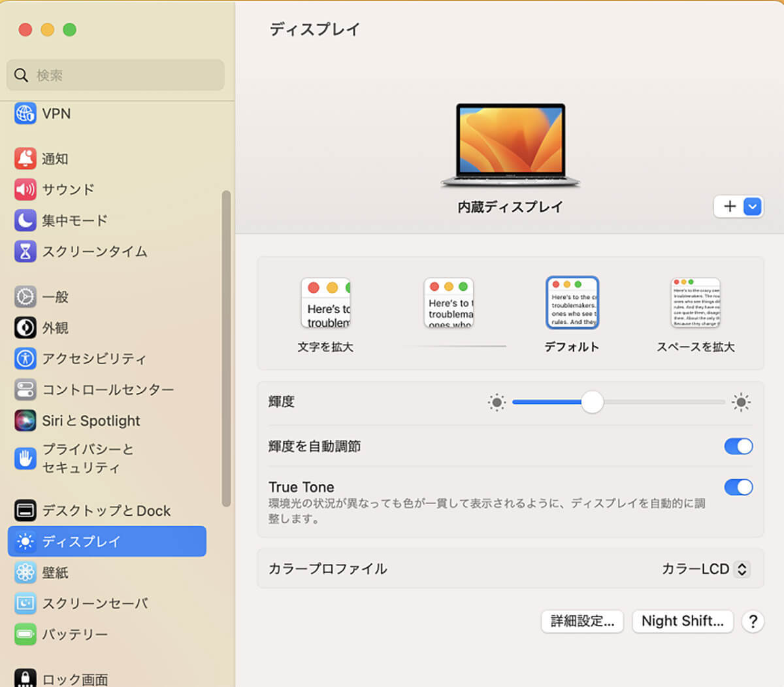This screenshot has height=687, width=784.
Task: Click the 詳細設定... button
Action: tap(582, 621)
